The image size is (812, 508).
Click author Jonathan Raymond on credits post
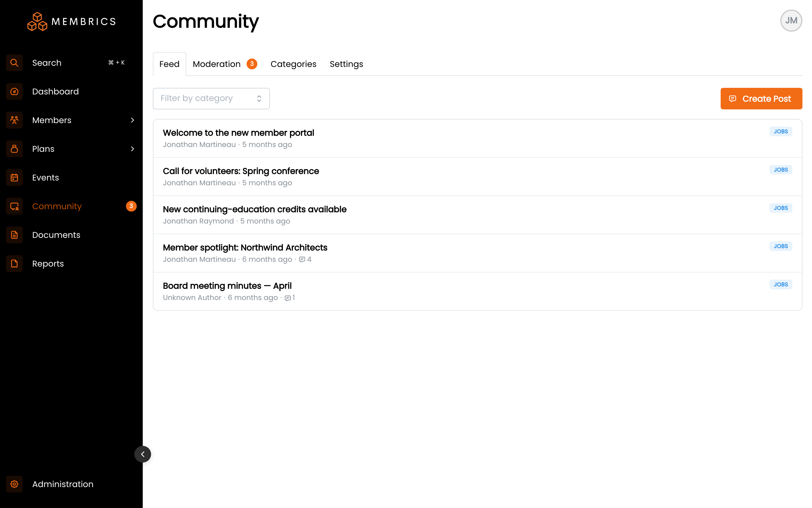pyautogui.click(x=198, y=221)
